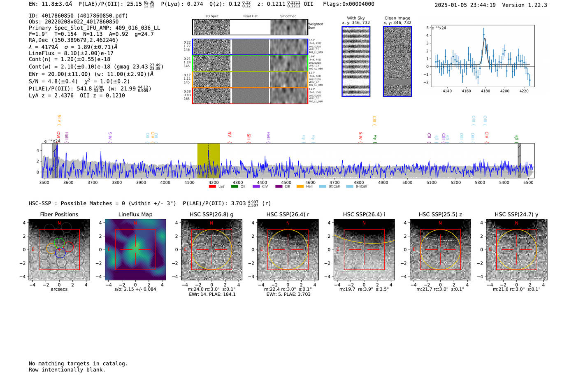The height and width of the screenshot is (392, 576).
Task: Select the CIV legend color box
Action: (x=256, y=186)
